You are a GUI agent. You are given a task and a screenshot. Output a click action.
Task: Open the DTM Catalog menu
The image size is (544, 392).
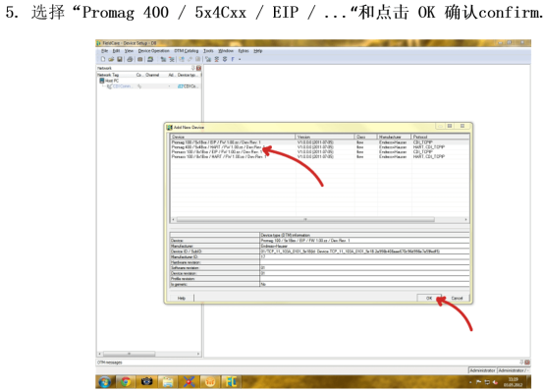187,51
